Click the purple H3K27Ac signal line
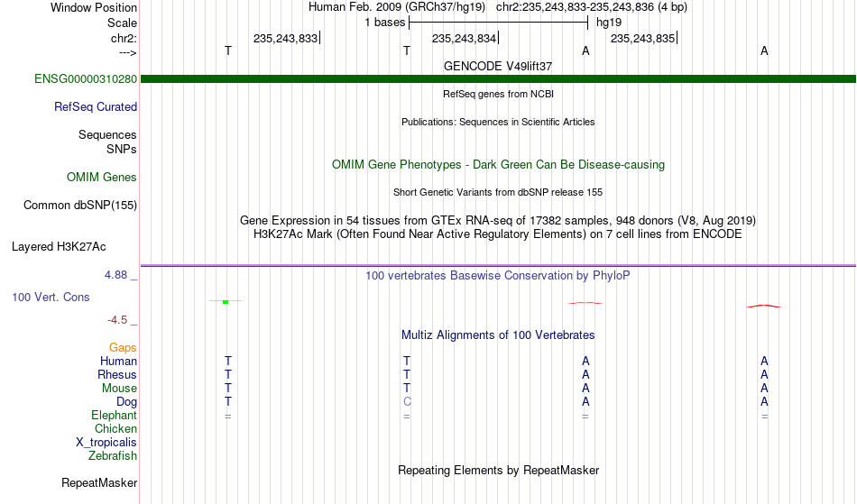 (498, 265)
